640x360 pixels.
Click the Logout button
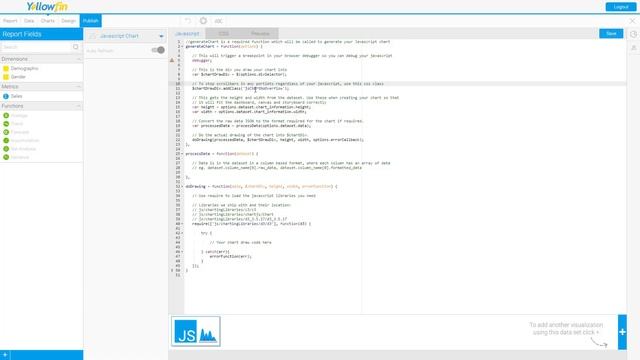pos(621,7)
